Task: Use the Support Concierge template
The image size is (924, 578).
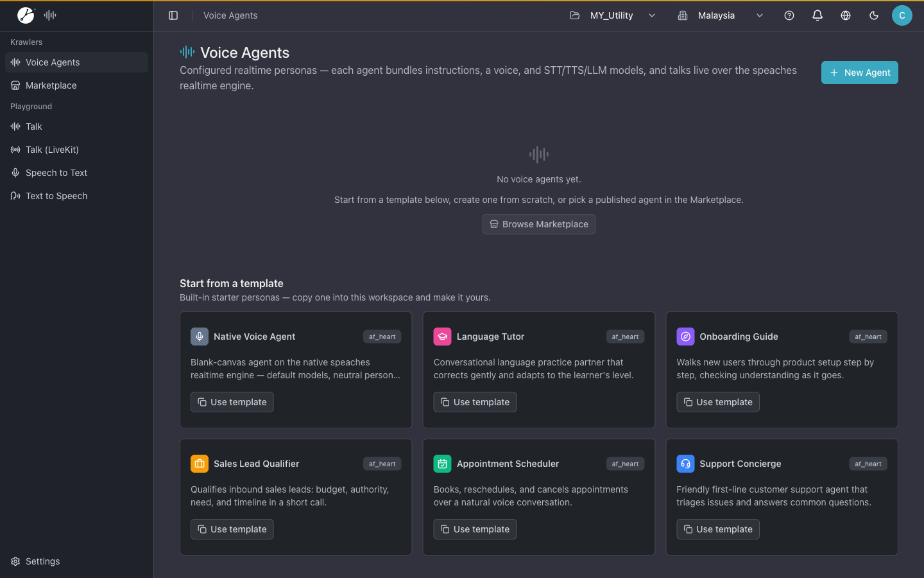Action: (718, 529)
